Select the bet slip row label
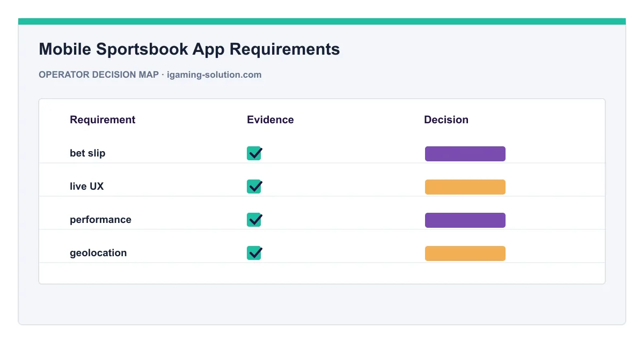Screen dimensions: 644x343 [x=87, y=153]
